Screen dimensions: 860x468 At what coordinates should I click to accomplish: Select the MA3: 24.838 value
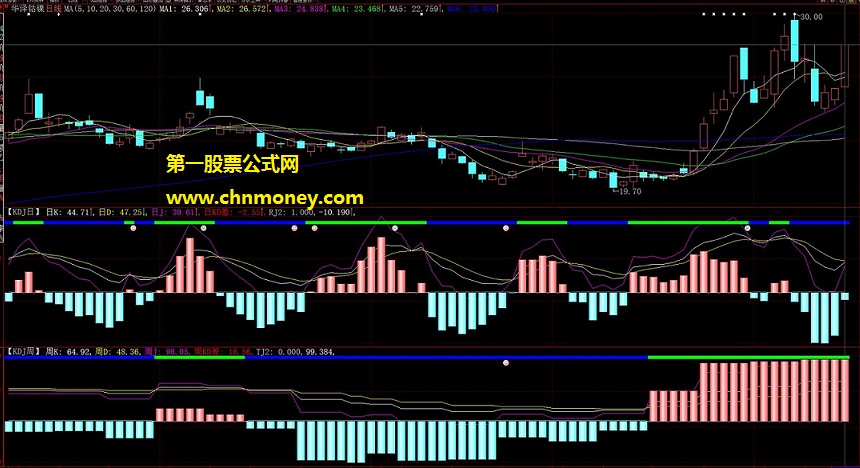pyautogui.click(x=300, y=9)
